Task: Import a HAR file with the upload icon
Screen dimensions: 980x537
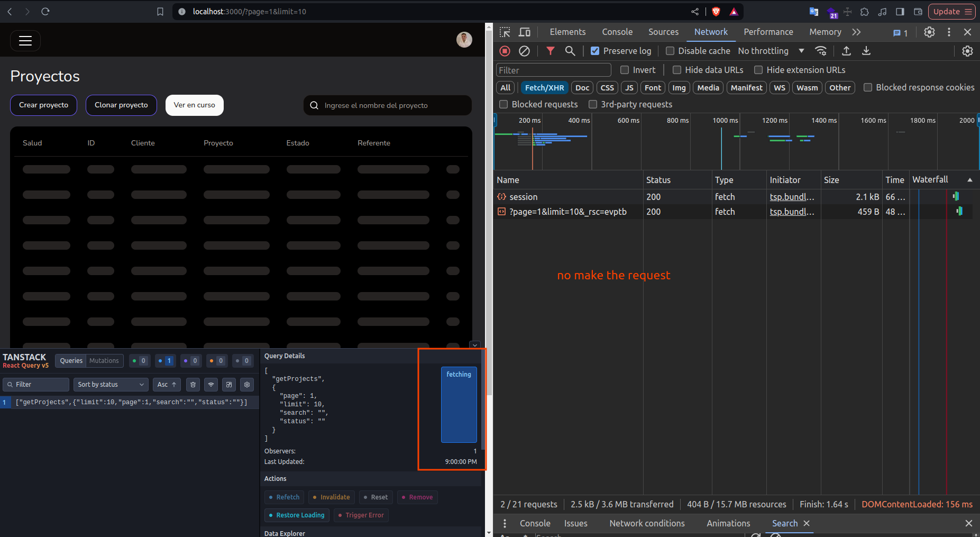Action: click(x=846, y=51)
